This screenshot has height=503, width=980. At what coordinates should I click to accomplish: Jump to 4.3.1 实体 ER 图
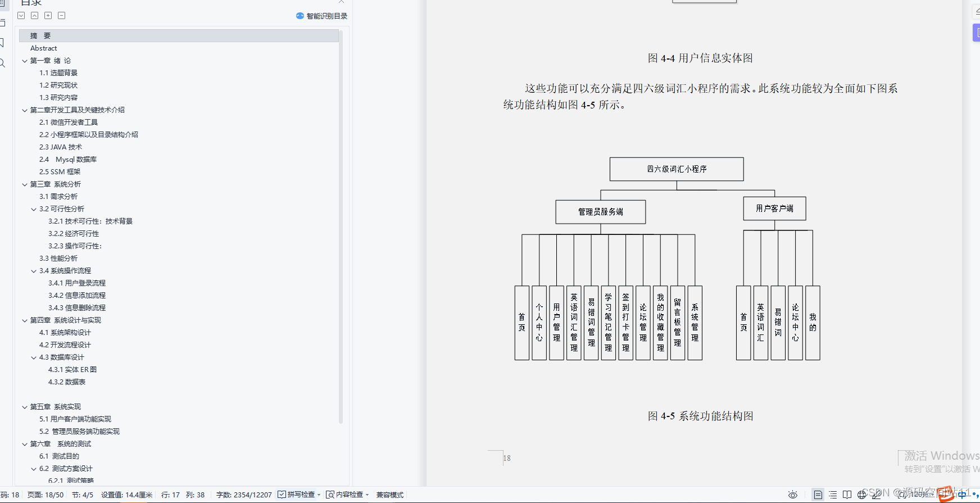[72, 370]
